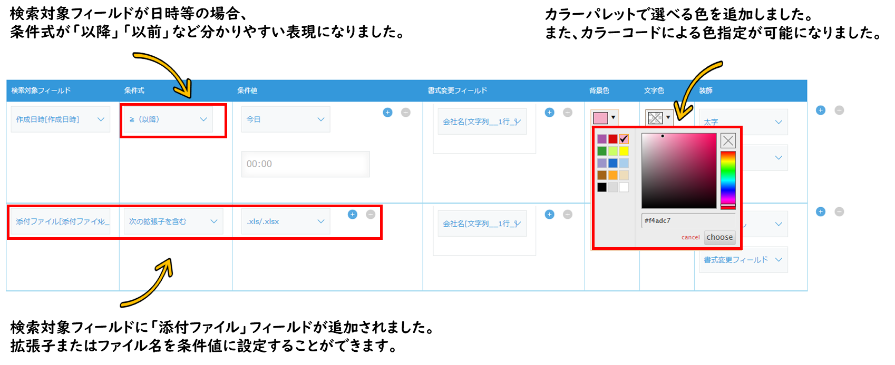Viewport: 895px width, 365px height.
Task: Pick the lavender palette swatch
Action: click(x=602, y=163)
